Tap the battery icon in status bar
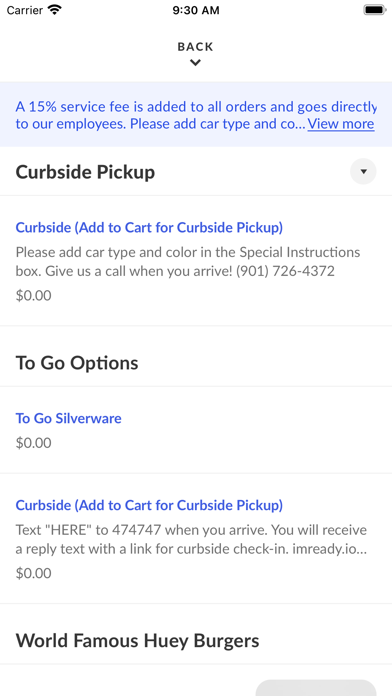The image size is (392, 696). [x=375, y=10]
